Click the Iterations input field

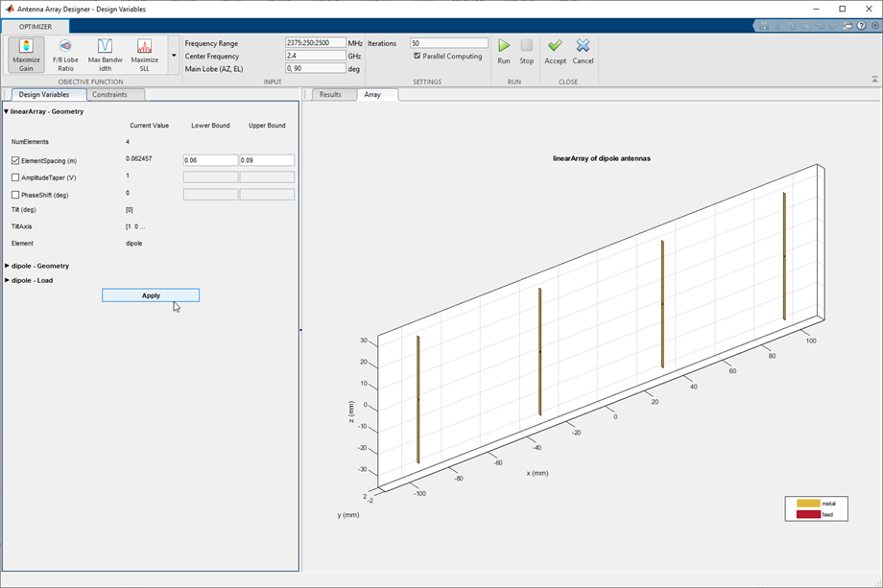point(448,43)
